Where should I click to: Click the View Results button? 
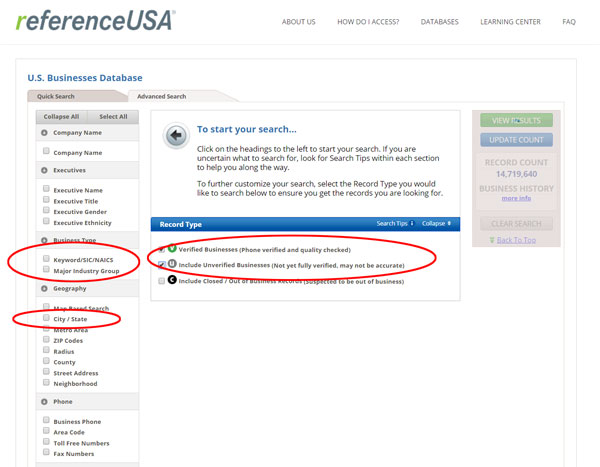pos(516,121)
